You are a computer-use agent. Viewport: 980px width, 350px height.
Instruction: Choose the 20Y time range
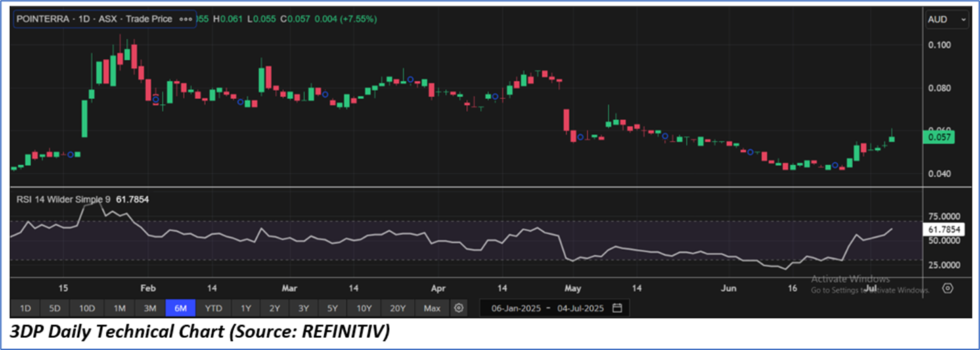coord(398,308)
